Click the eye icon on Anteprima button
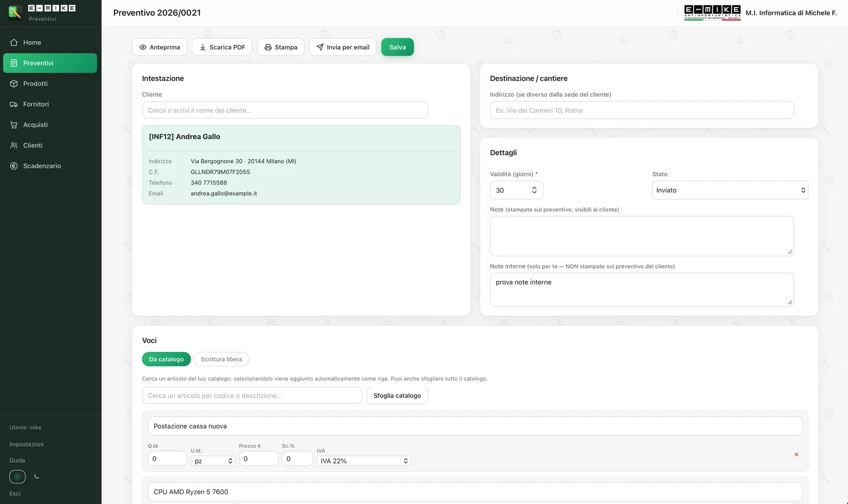This screenshot has height=504, width=848. click(143, 47)
